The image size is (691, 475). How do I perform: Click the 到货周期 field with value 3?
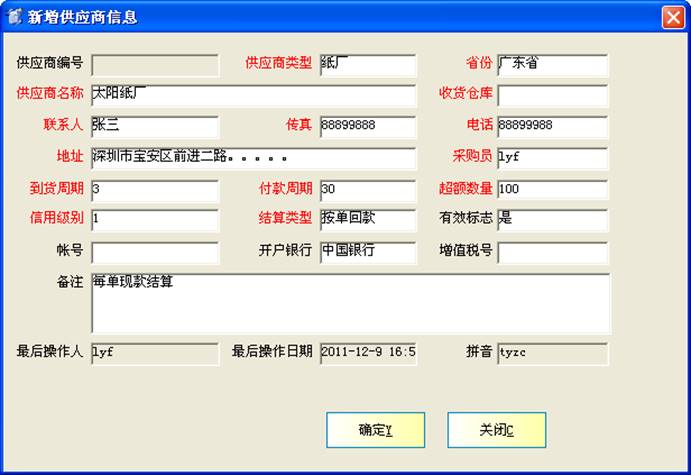click(x=155, y=191)
